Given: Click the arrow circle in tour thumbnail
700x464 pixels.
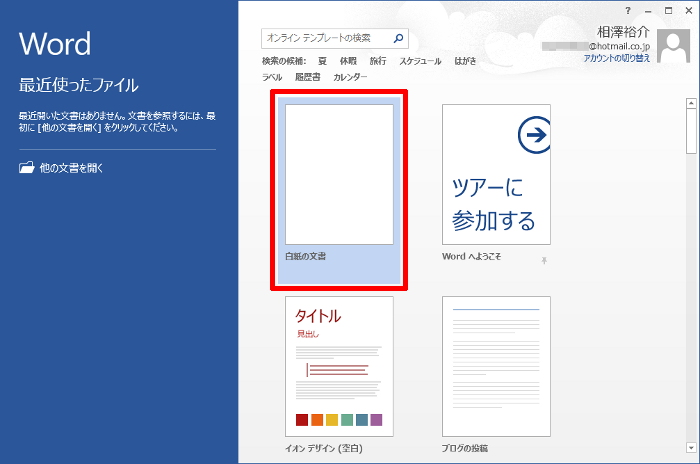Looking at the screenshot, I should coord(534,134).
